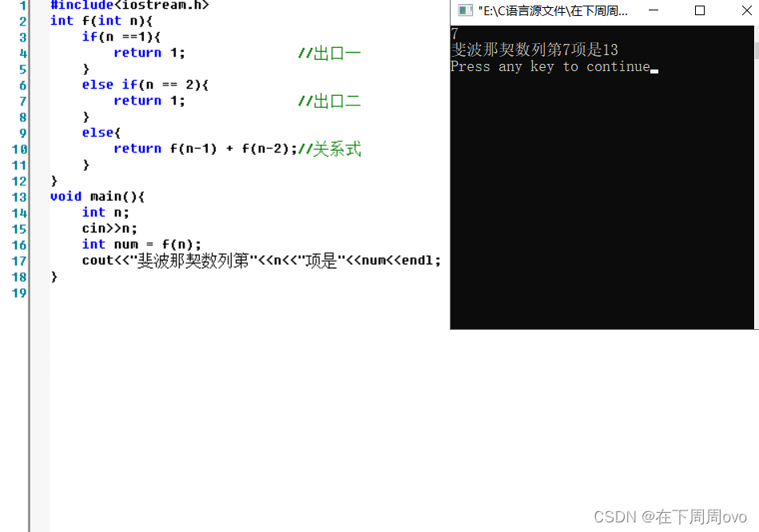The height and width of the screenshot is (532, 759).
Task: Click the 'int num = f(n);' line
Action: click(x=141, y=244)
